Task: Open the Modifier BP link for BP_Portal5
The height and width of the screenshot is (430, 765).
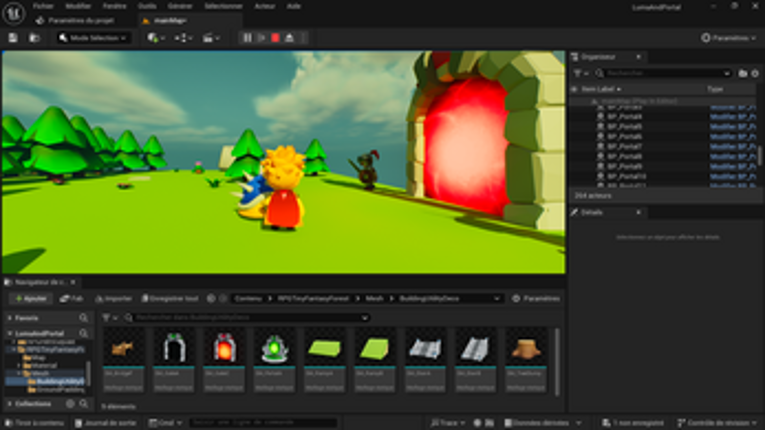Action: point(732,127)
